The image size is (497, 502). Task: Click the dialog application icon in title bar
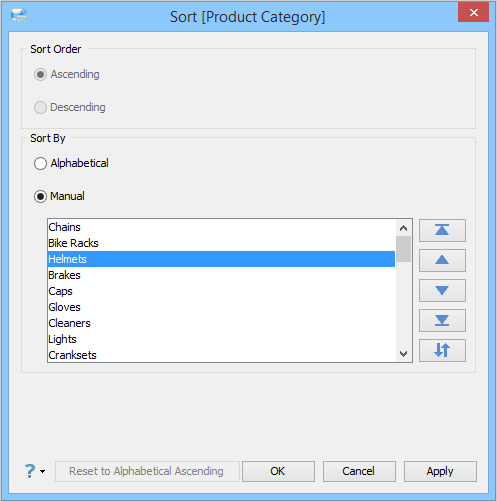[x=19, y=16]
